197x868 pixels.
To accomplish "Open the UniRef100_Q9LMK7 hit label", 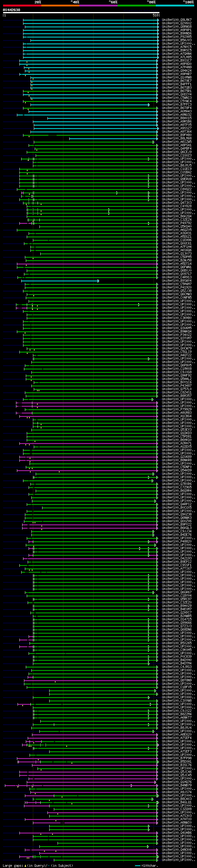I will click(177, 20).
